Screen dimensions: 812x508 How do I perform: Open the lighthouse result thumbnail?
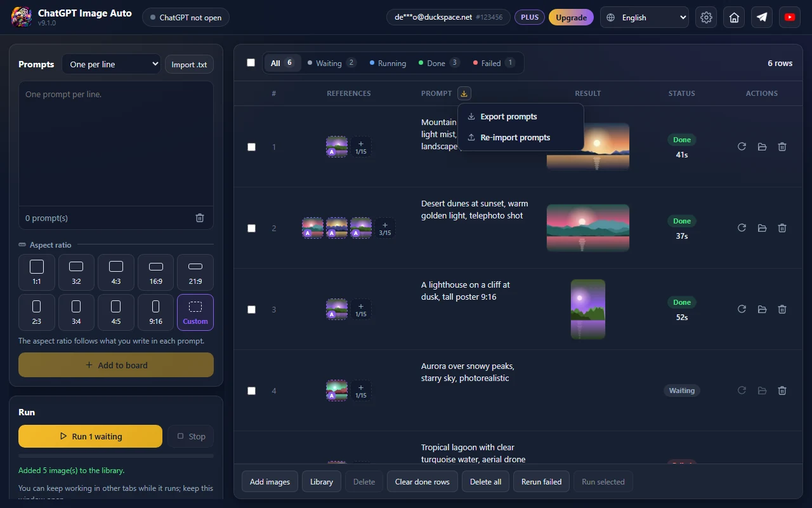click(588, 309)
